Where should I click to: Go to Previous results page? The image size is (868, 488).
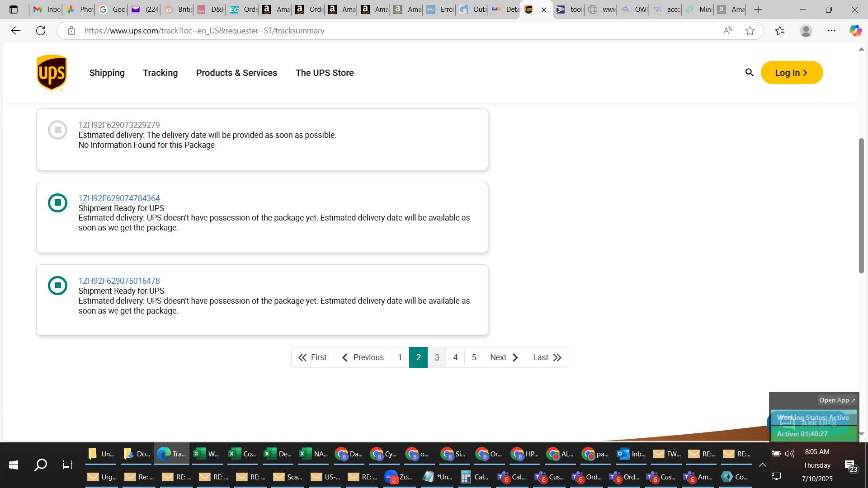tap(362, 357)
